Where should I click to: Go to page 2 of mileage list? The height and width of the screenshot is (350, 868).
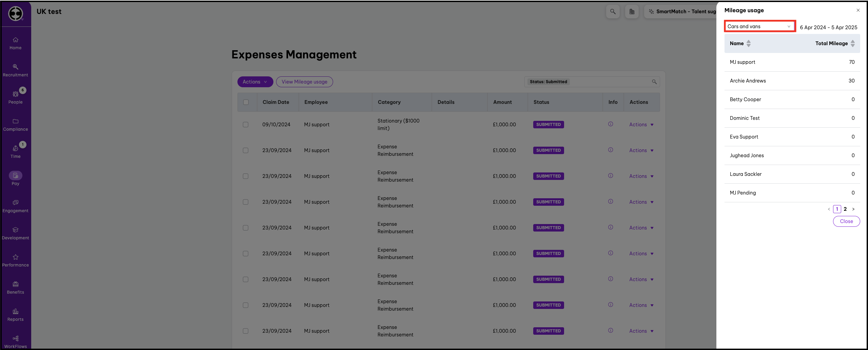pyautogui.click(x=845, y=209)
